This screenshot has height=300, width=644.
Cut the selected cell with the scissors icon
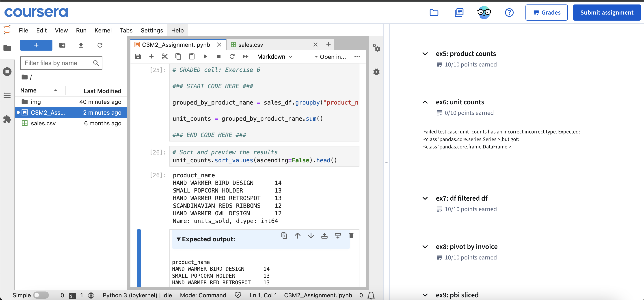[165, 57]
